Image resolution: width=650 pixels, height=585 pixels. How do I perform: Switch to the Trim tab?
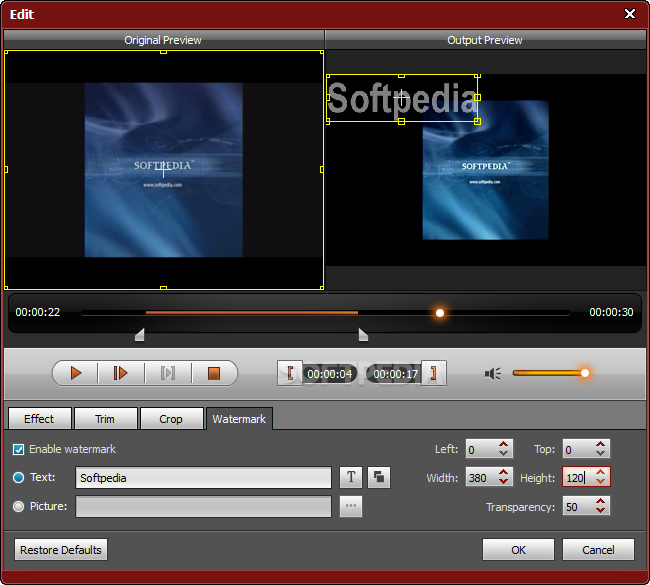click(105, 419)
